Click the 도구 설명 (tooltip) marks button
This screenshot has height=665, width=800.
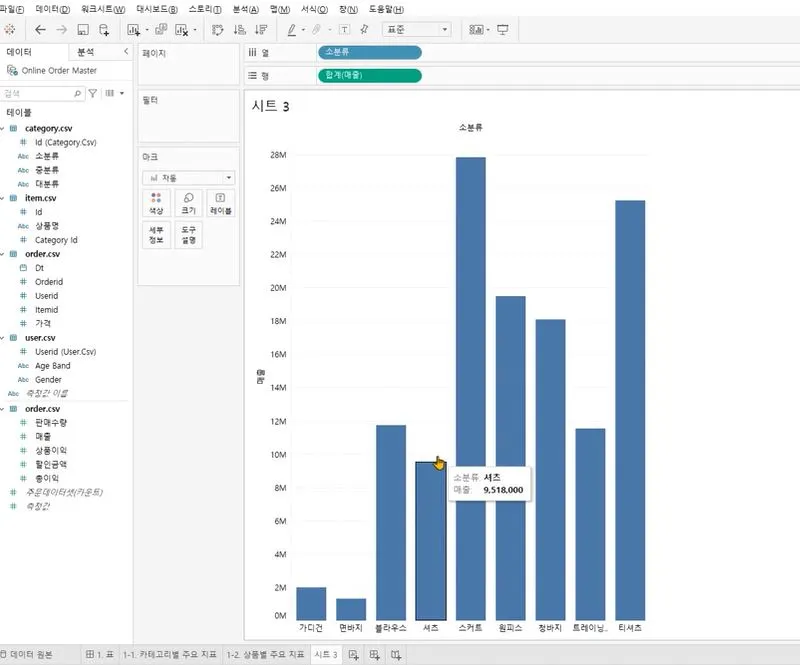point(188,235)
